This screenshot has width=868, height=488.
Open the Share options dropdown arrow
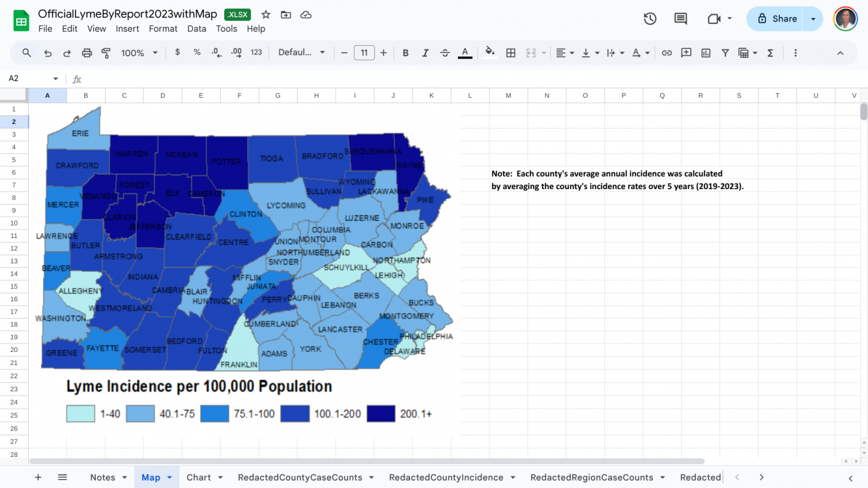point(813,18)
